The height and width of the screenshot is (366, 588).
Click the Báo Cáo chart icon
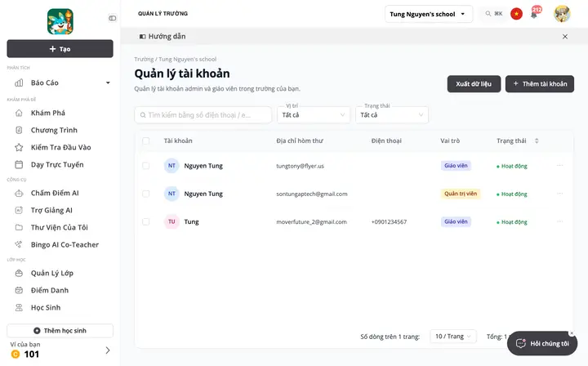tap(19, 83)
